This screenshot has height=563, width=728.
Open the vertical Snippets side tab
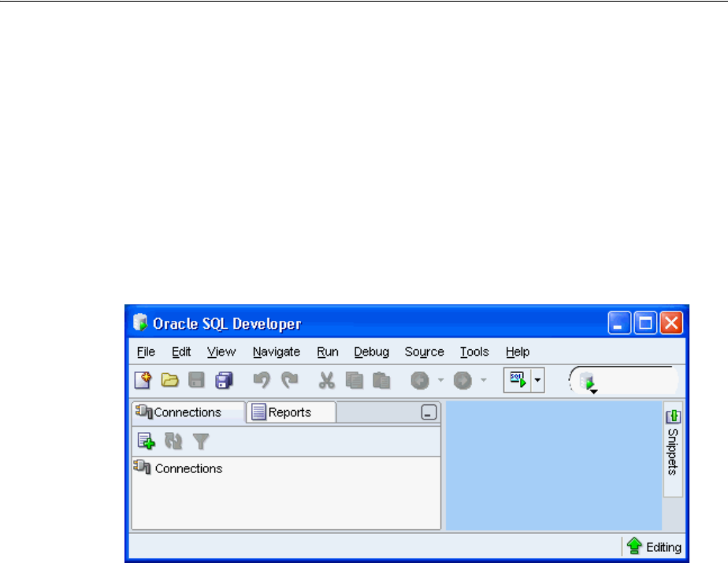click(673, 449)
